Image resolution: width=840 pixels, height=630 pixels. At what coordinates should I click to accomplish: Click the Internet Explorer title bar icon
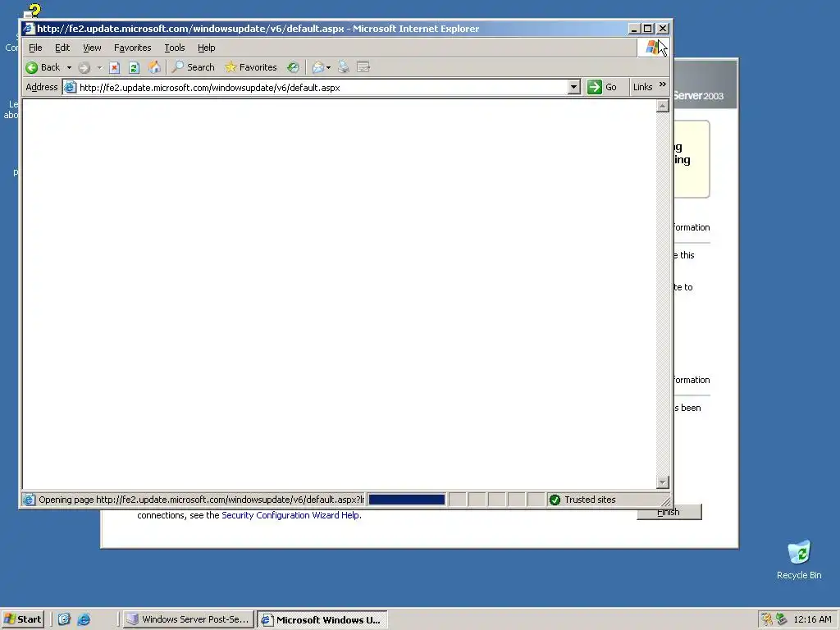29,29
